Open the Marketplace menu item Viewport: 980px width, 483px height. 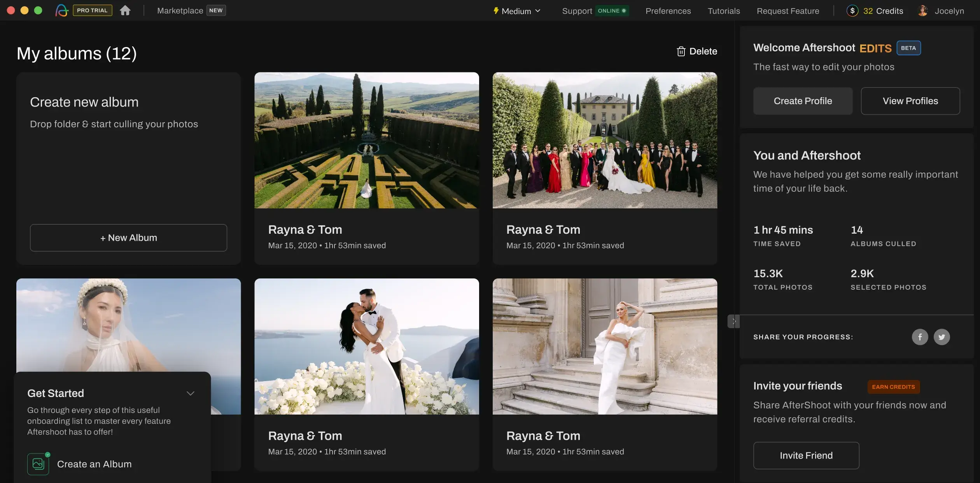click(180, 10)
